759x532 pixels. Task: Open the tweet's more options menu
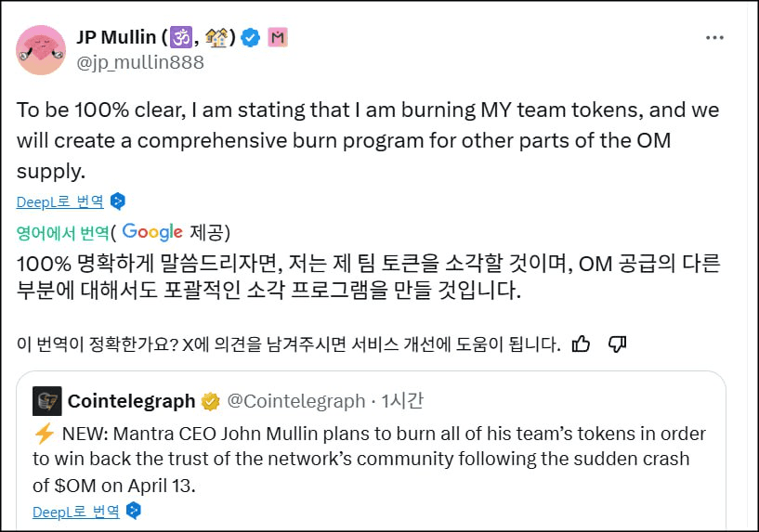pyautogui.click(x=713, y=38)
